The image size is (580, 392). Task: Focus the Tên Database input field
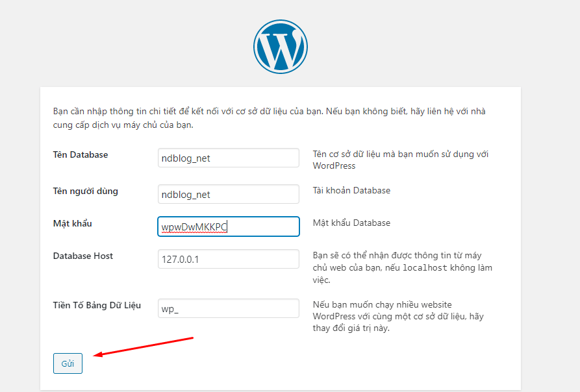pos(228,158)
